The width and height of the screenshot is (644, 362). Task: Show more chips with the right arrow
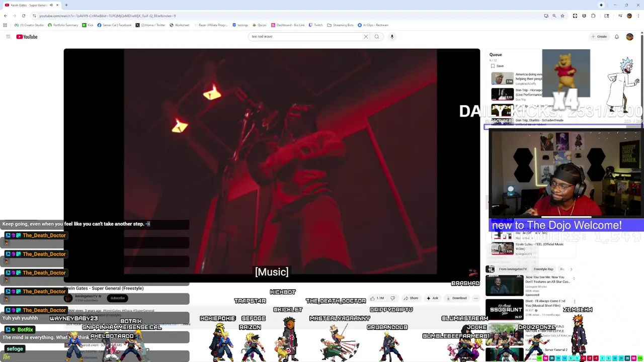coord(571,269)
